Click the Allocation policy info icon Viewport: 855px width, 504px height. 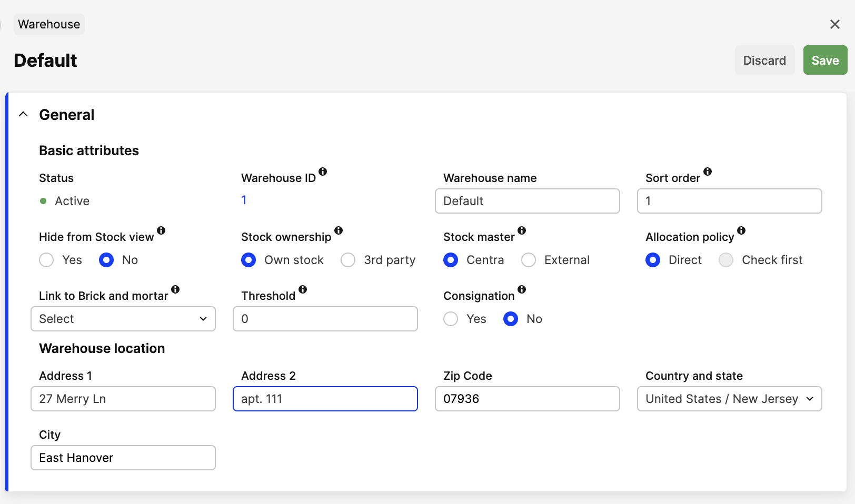(741, 231)
